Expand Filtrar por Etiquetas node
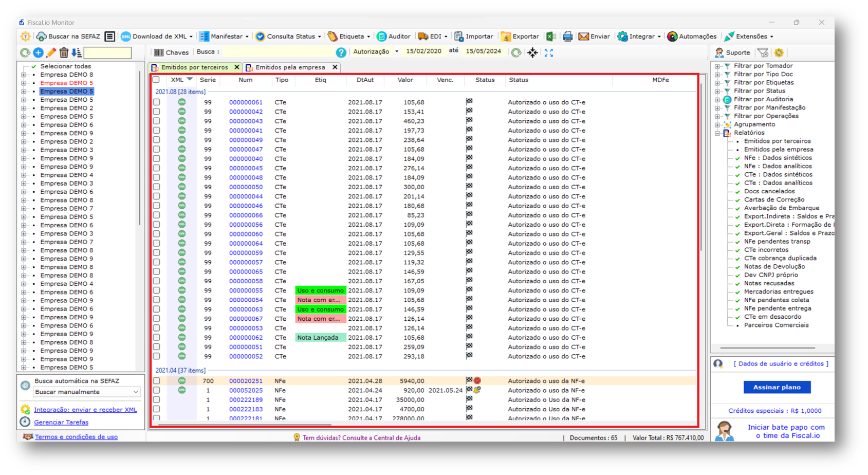 pyautogui.click(x=717, y=83)
